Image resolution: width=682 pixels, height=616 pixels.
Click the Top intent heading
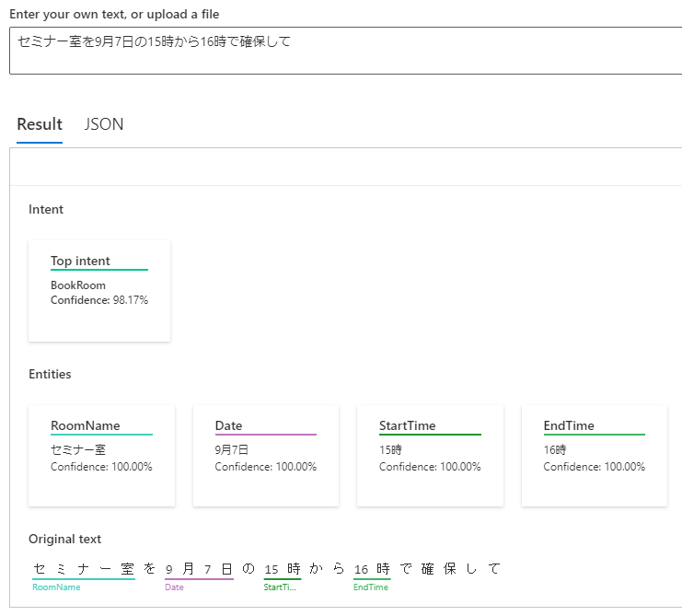point(80,261)
